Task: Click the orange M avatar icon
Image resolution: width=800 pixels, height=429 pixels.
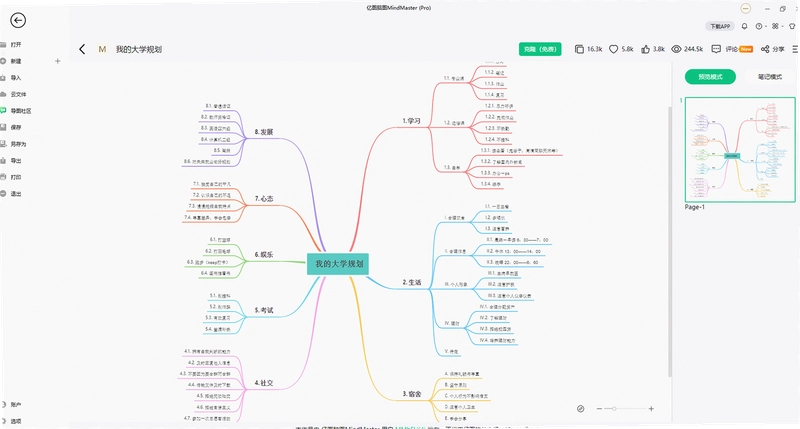Action: (102, 49)
